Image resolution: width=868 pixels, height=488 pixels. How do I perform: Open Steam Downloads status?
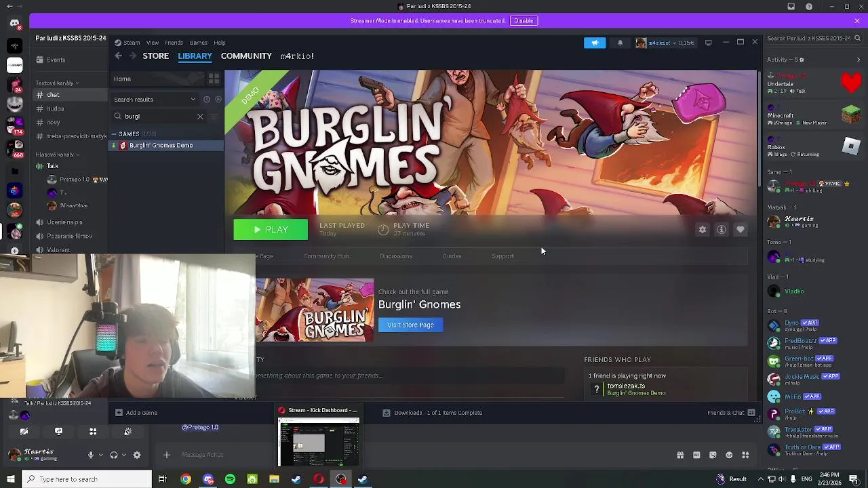coord(433,413)
